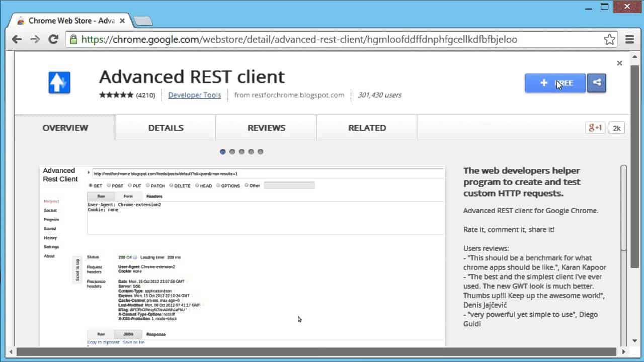644x362 pixels.
Task: Select the GET request method radio button
Action: tap(90, 186)
